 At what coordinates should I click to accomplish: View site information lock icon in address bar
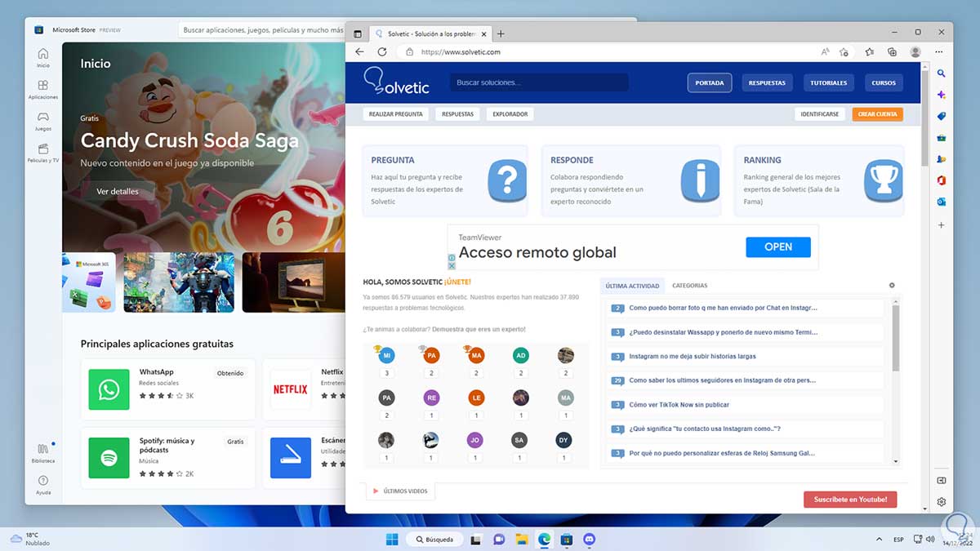click(x=410, y=51)
